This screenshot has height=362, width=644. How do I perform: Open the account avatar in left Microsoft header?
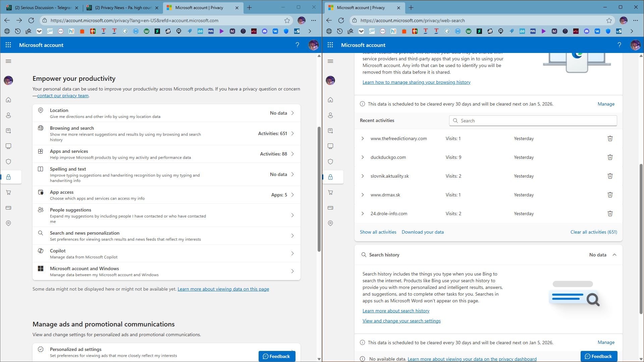313,45
